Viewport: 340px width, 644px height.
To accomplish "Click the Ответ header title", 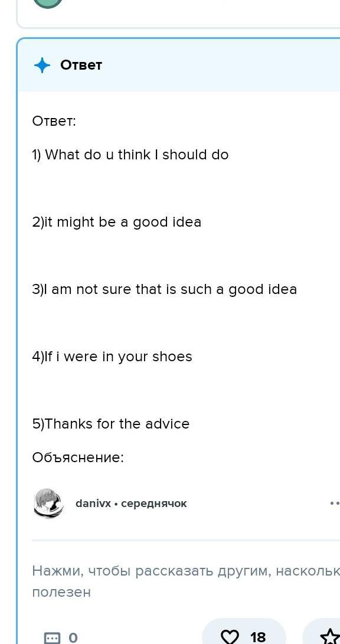I will coord(81,65).
